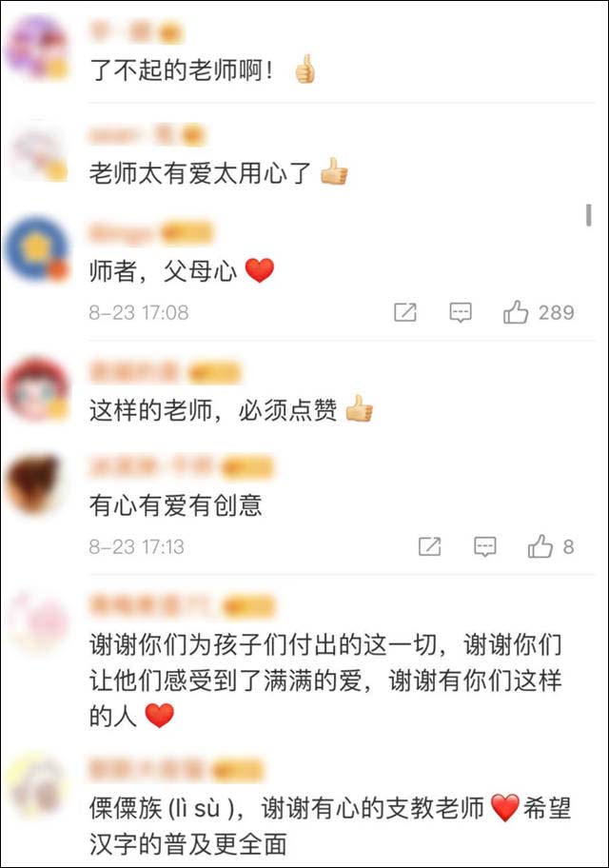Open avatar beside '傈僳族' comment

[x=36, y=785]
